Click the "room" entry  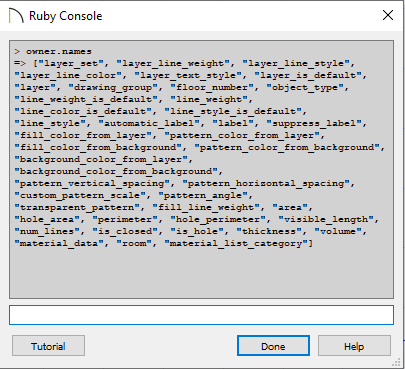click(x=134, y=244)
